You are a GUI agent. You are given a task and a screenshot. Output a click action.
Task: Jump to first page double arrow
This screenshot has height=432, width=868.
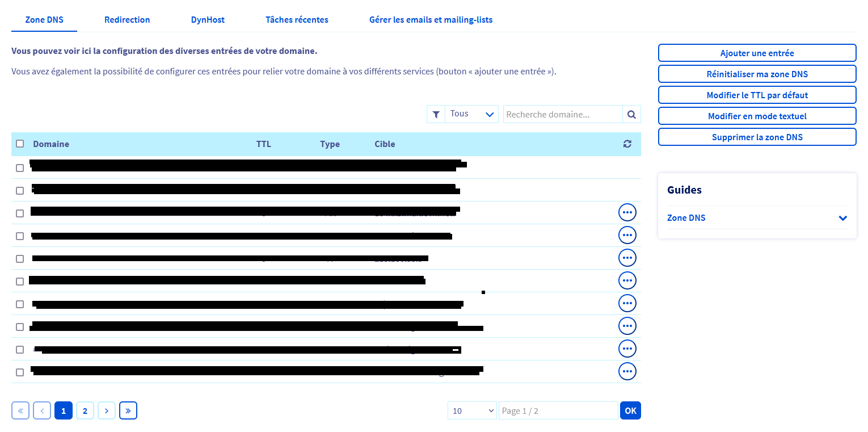[x=20, y=410]
